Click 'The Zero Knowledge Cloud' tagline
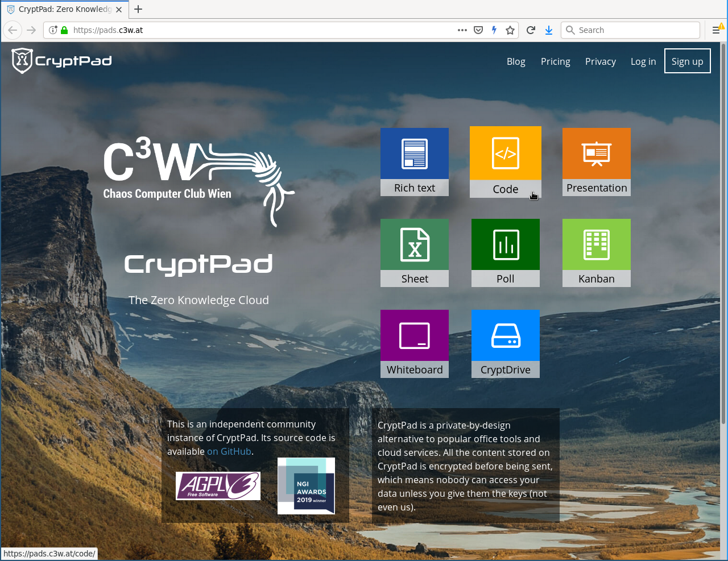The height and width of the screenshot is (561, 728). [x=198, y=300]
